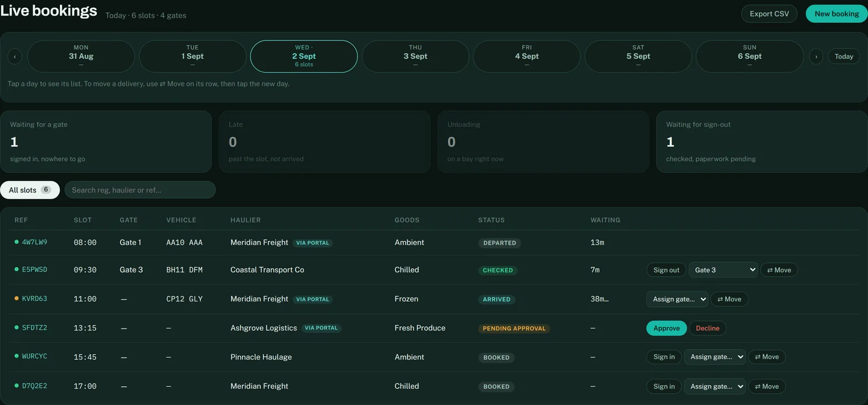Select Sun 6 Sept day tab

(750, 57)
